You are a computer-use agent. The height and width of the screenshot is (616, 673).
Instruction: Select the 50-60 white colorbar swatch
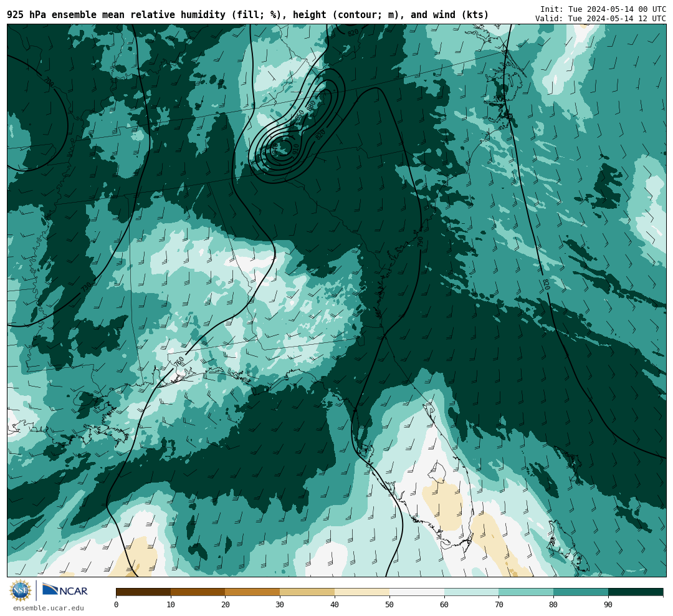417,592
